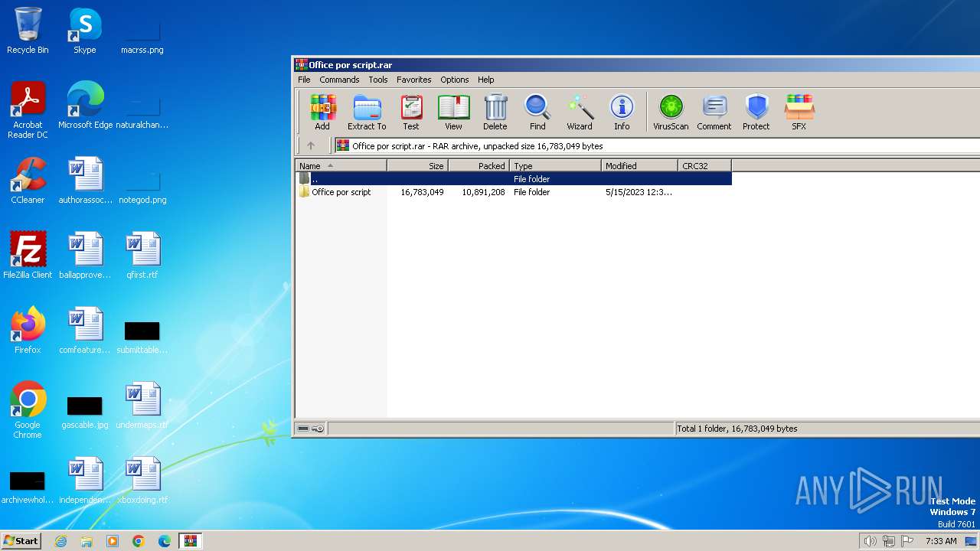Show archive Info
980x551 pixels.
click(622, 112)
